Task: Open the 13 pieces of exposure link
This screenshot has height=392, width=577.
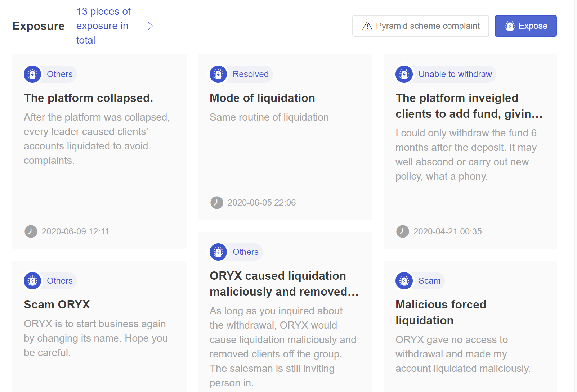Action: click(103, 26)
